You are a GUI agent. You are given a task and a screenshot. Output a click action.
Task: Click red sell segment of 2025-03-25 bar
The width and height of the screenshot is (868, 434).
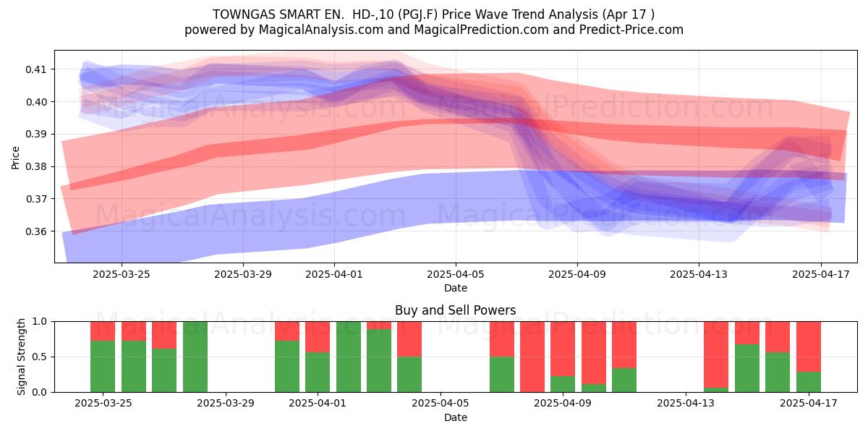coord(103,331)
